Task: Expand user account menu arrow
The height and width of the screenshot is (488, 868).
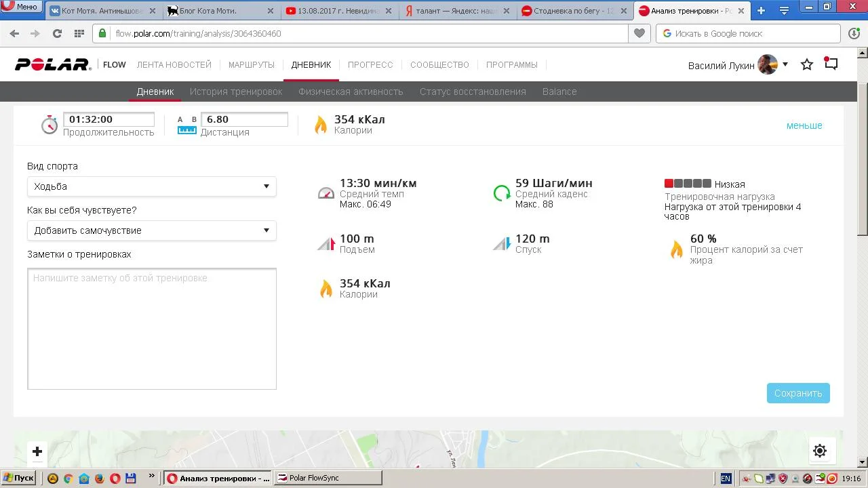Action: click(785, 64)
